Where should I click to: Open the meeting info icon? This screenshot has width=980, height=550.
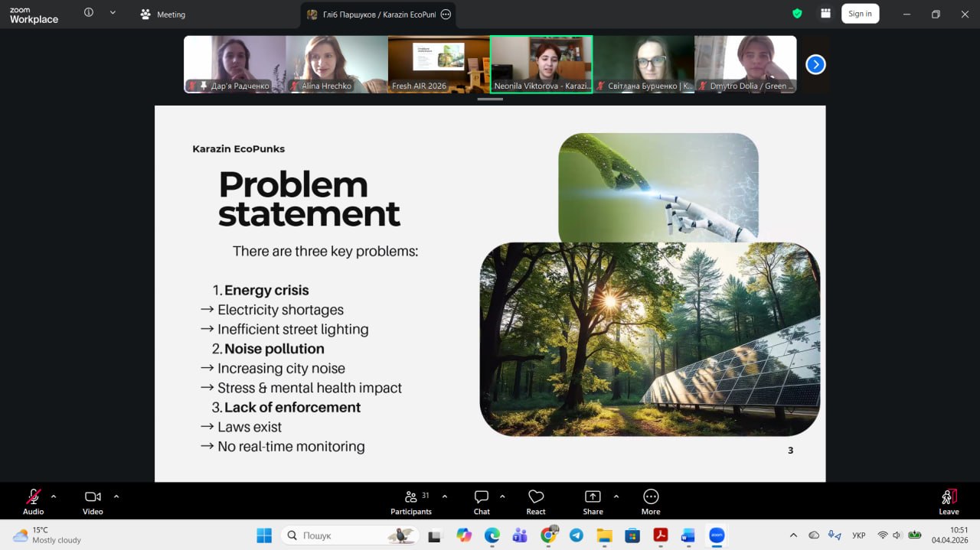[89, 13]
